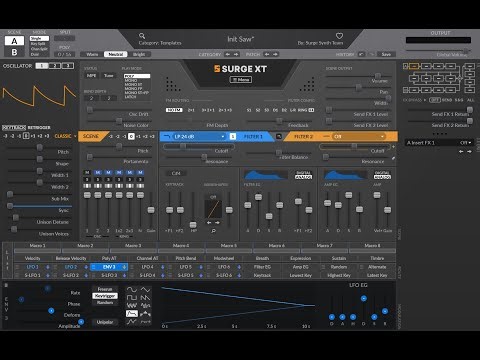
Task: Click the history undo icon
Action: coord(361,54)
